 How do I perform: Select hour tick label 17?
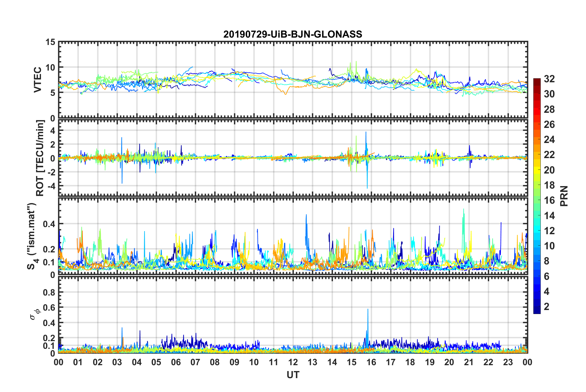(391, 362)
